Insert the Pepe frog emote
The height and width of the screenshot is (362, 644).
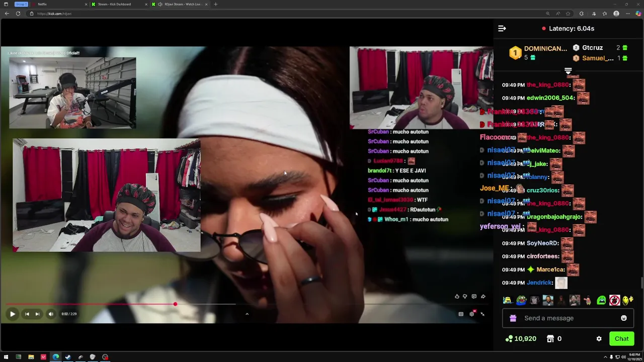[x=521, y=301]
